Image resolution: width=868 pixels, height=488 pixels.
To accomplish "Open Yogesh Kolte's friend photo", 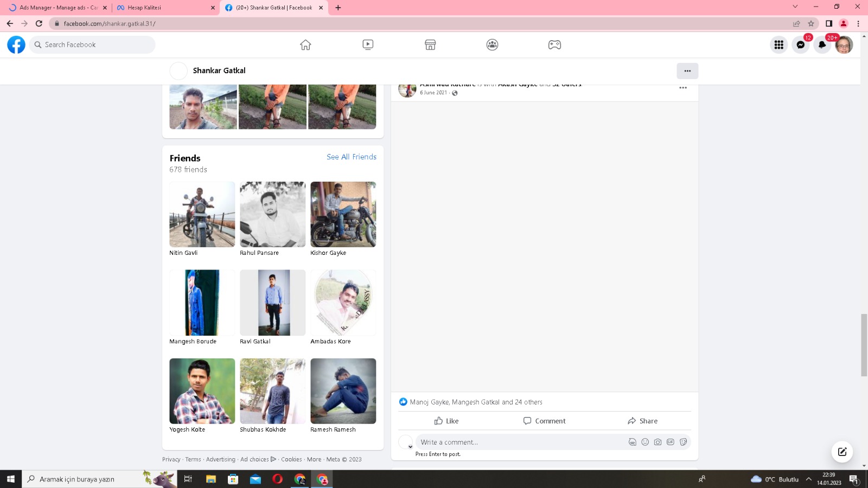I will coord(202,391).
